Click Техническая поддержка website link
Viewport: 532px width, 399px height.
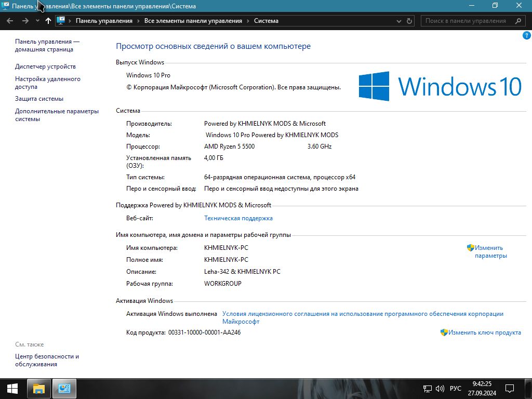point(238,218)
